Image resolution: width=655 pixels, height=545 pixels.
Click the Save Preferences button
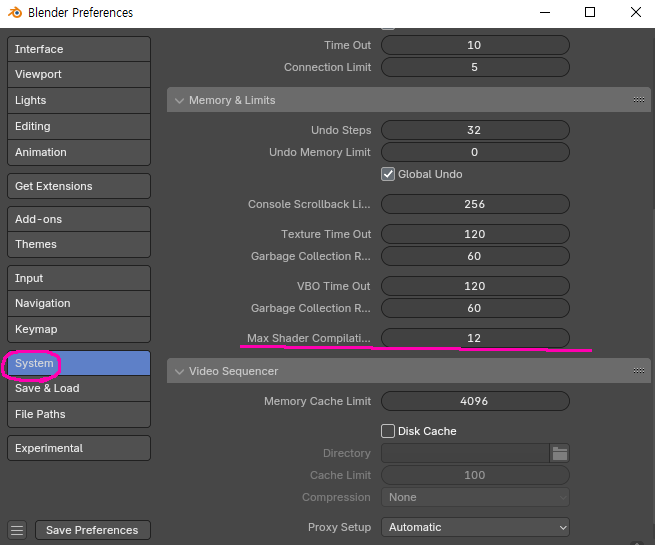[93, 530]
